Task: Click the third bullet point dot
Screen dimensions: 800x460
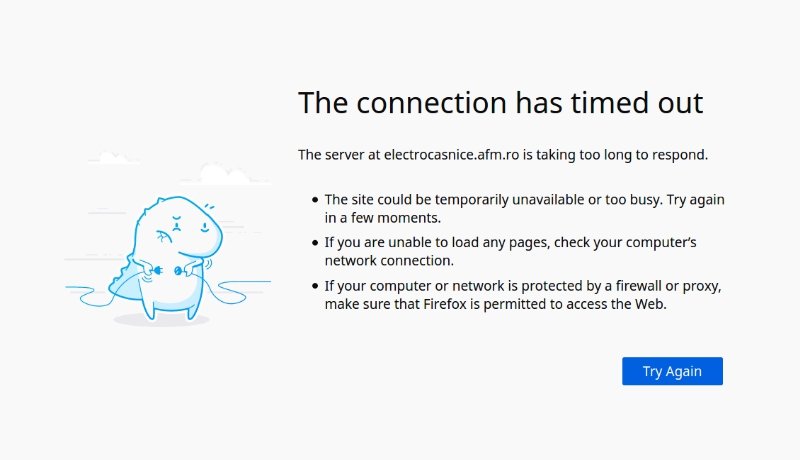Action: [x=316, y=286]
